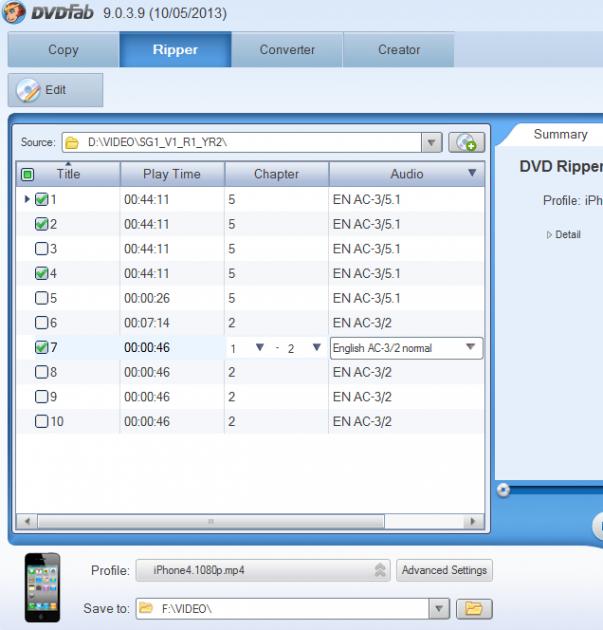Click EN AC-3/2 audio of title 6
The image size is (603, 630).
coord(362,323)
